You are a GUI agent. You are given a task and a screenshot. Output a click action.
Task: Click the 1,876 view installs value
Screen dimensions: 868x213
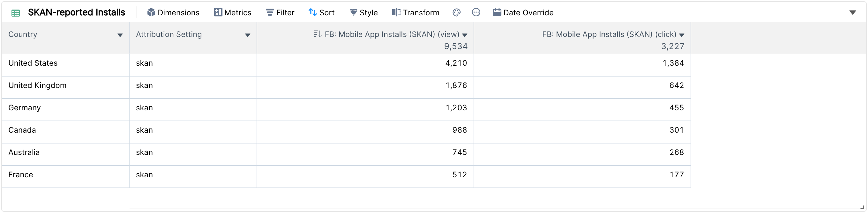456,85
